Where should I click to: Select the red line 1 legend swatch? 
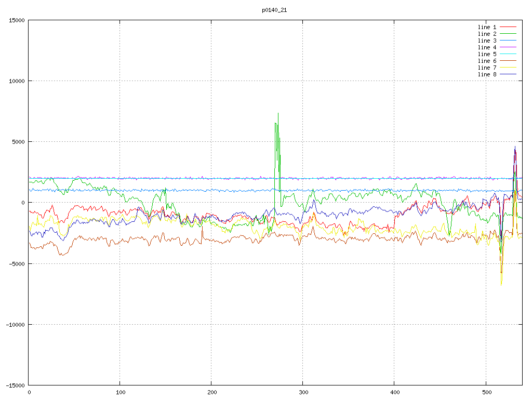pyautogui.click(x=508, y=27)
